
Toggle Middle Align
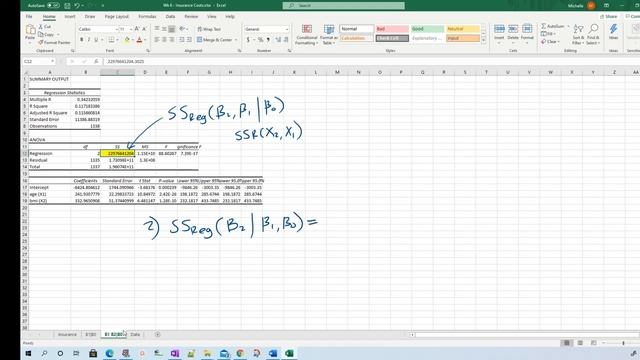coord(164,29)
